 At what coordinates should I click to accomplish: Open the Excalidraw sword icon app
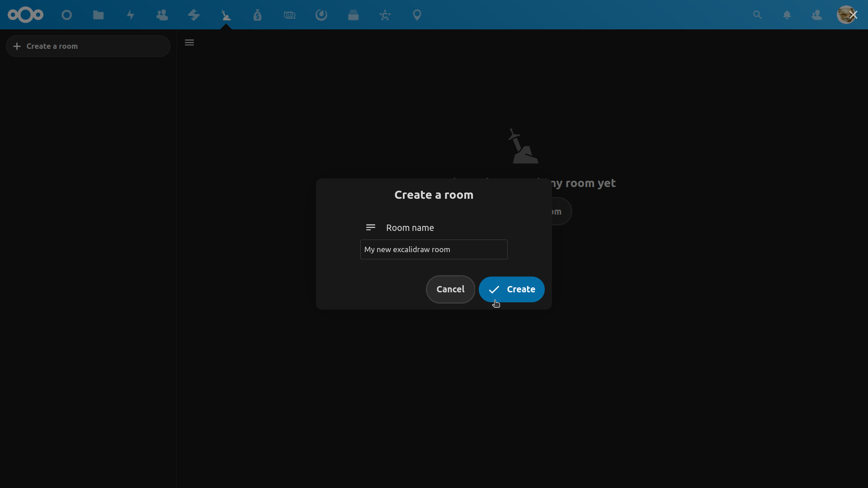pos(226,15)
